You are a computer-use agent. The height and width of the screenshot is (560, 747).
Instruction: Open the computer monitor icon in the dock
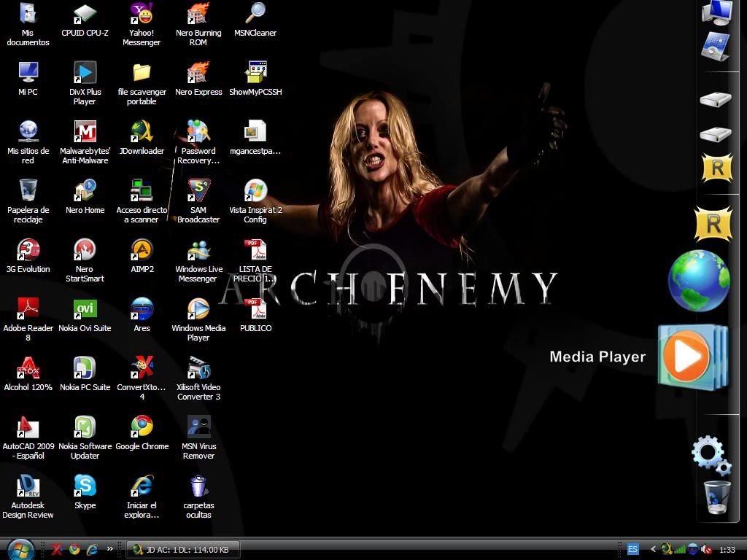coord(716,12)
